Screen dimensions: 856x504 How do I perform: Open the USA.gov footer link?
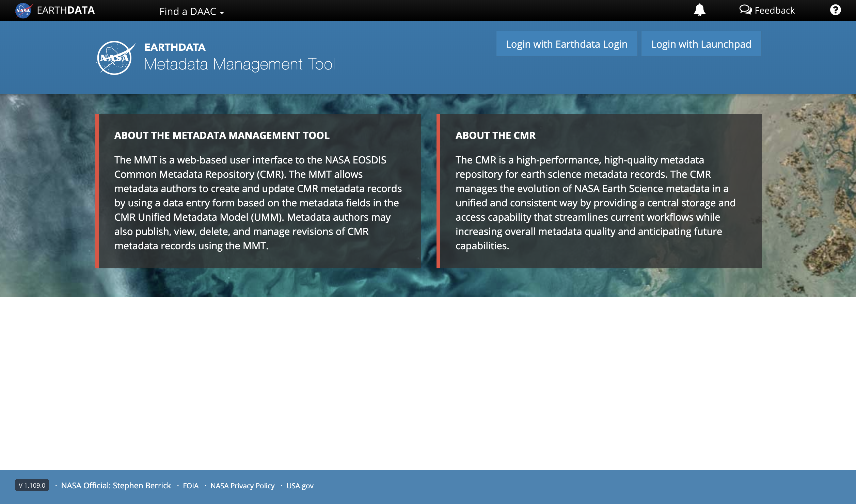(300, 486)
